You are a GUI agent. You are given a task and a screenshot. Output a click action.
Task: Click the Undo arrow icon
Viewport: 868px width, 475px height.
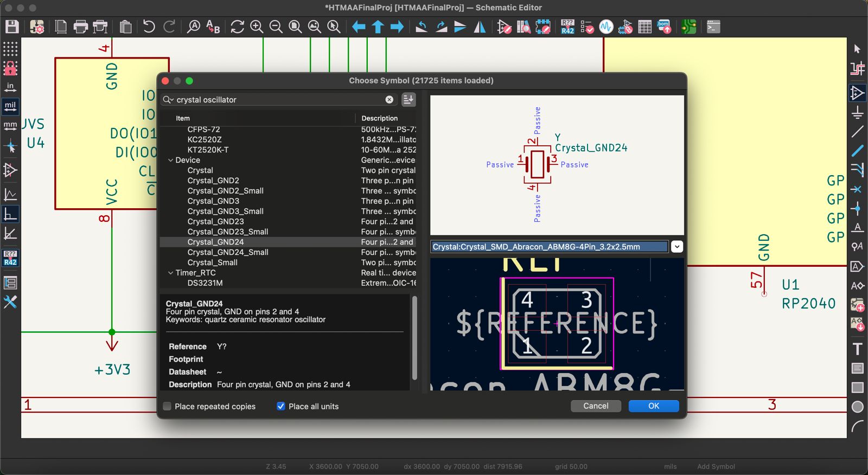(149, 27)
